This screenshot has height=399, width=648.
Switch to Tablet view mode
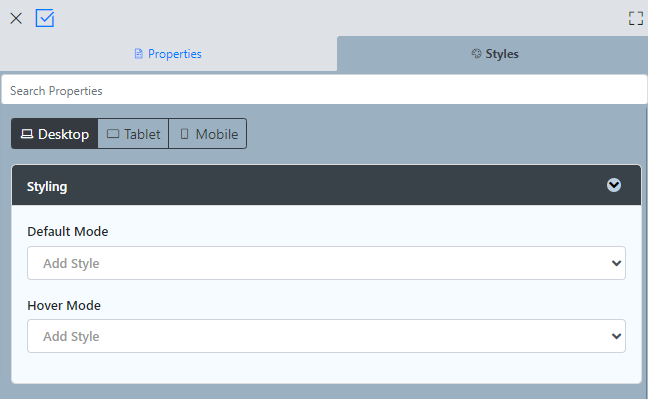coord(133,134)
